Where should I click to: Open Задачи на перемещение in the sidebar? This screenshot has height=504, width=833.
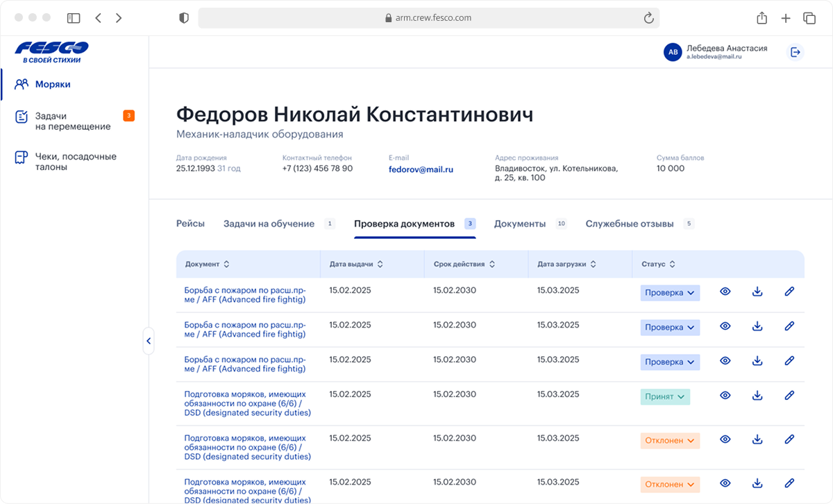[x=73, y=121]
